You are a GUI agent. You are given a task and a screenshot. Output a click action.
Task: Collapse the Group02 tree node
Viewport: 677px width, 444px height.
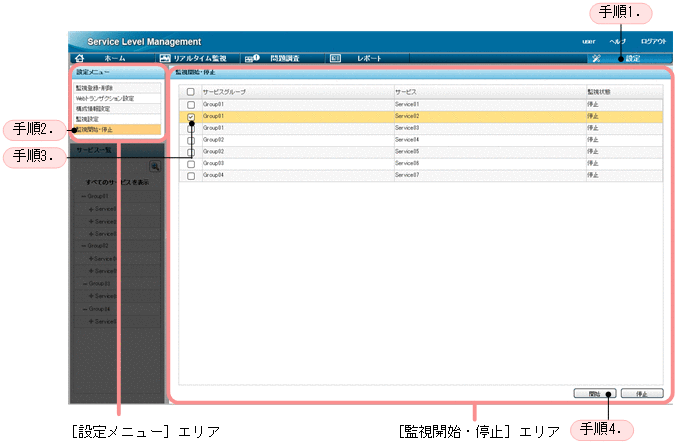[84, 245]
